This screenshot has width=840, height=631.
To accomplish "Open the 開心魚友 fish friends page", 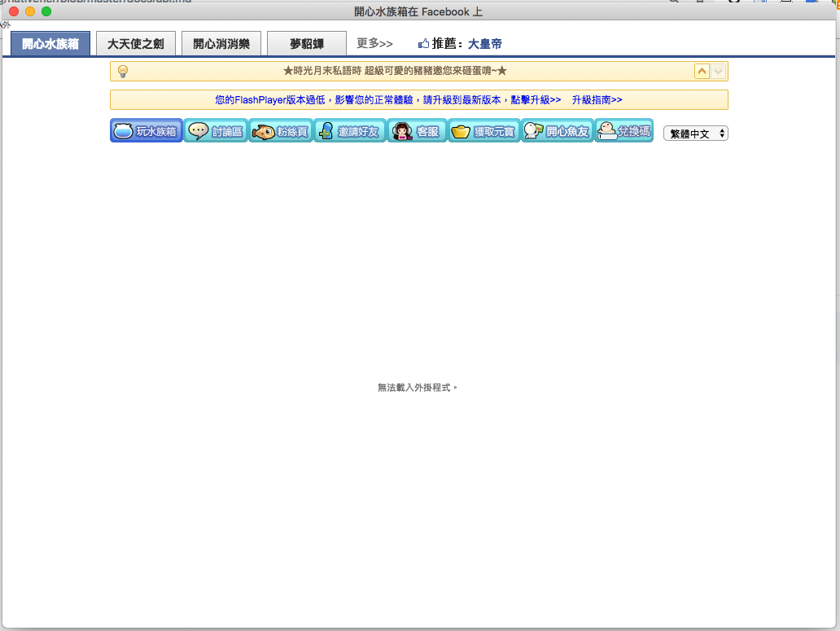I will tap(557, 131).
